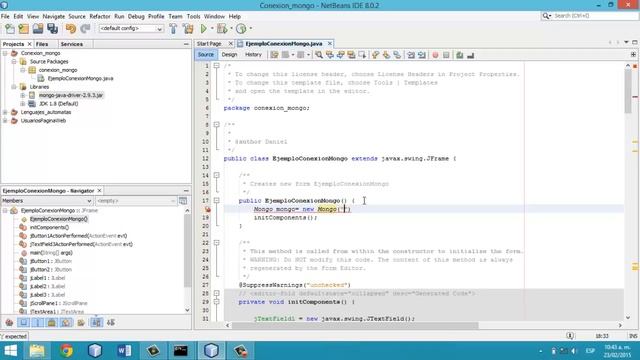Open the Refactor menu
Screen dimensions: 640x360
click(x=100, y=16)
